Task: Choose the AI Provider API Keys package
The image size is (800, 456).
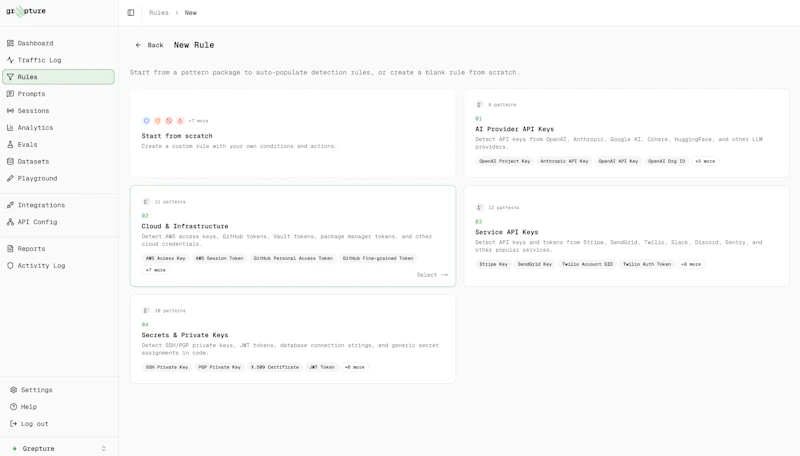Action: (627, 133)
